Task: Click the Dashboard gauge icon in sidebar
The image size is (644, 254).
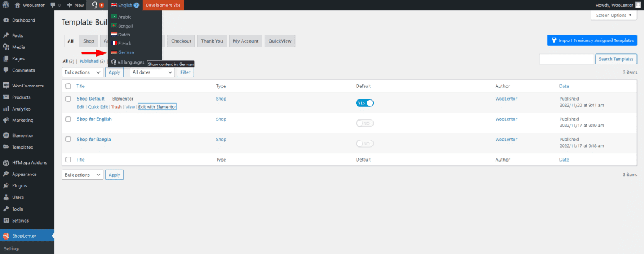Action: pos(6,20)
